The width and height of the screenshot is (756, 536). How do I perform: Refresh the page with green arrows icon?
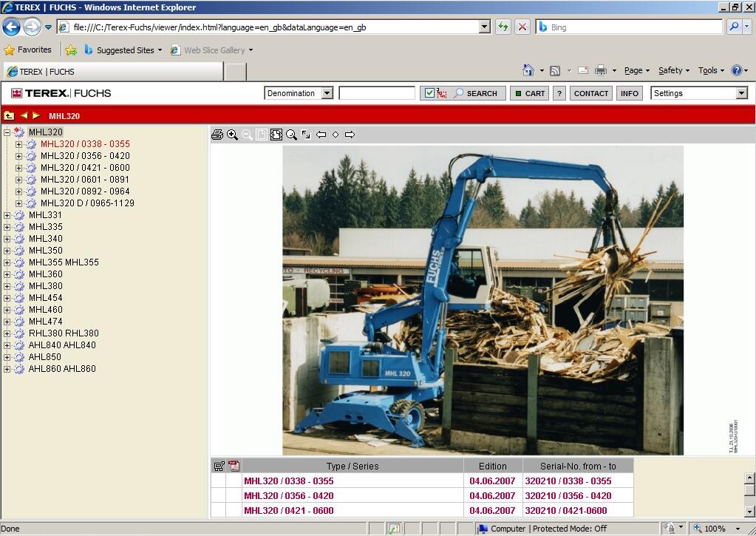[503, 27]
